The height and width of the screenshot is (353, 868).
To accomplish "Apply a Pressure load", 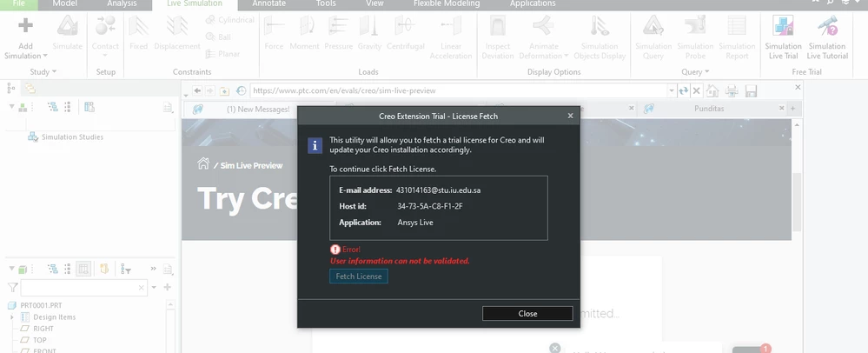I will (338, 33).
